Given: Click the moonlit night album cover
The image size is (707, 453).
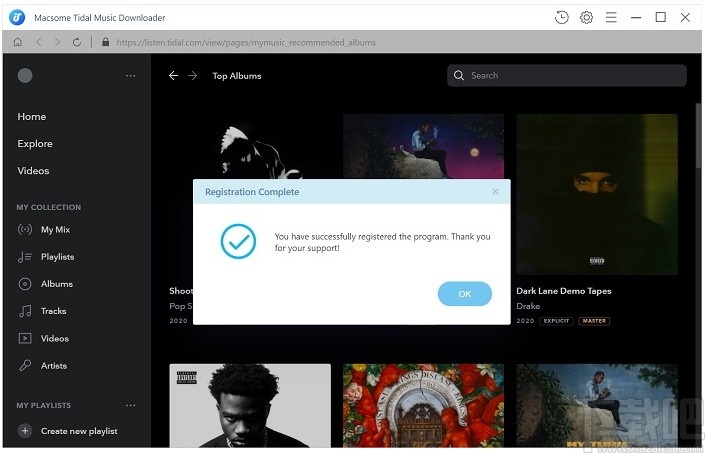Looking at the screenshot, I should coord(423,146).
